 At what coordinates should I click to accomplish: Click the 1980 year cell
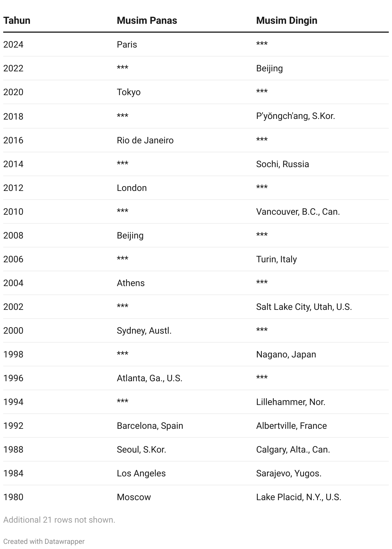coord(13,497)
